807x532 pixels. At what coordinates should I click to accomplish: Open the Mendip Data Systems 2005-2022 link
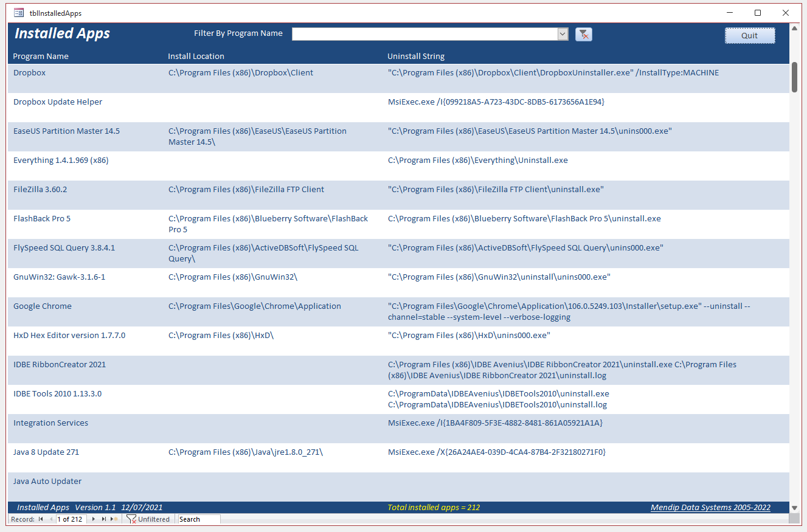[x=710, y=507]
